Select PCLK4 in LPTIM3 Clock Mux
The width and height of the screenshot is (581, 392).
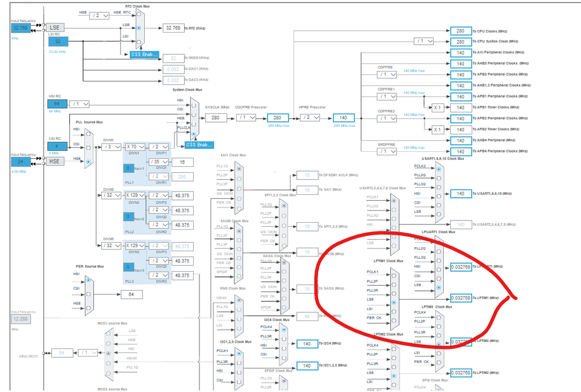(439, 317)
